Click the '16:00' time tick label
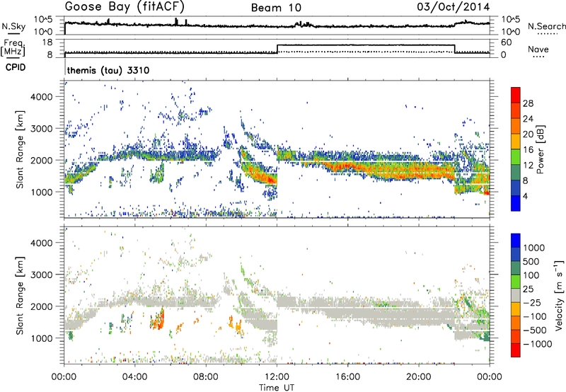Viewport: 566px width, 392px height. 347,376
